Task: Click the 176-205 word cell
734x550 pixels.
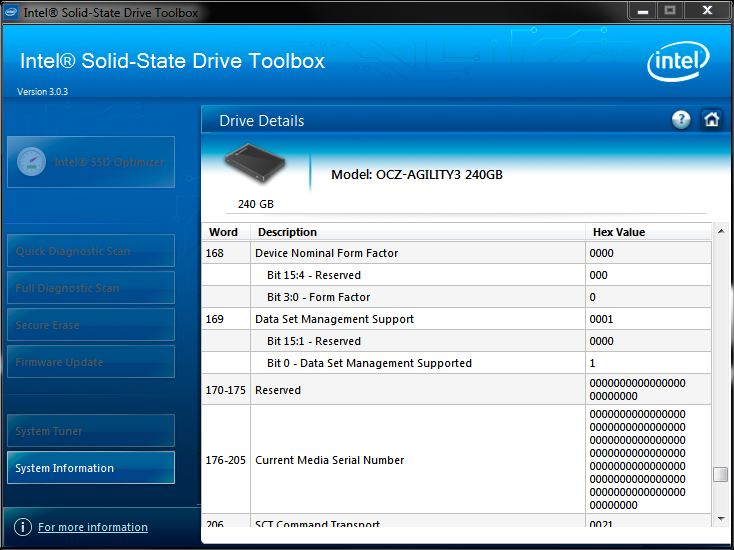Action: 226,460
